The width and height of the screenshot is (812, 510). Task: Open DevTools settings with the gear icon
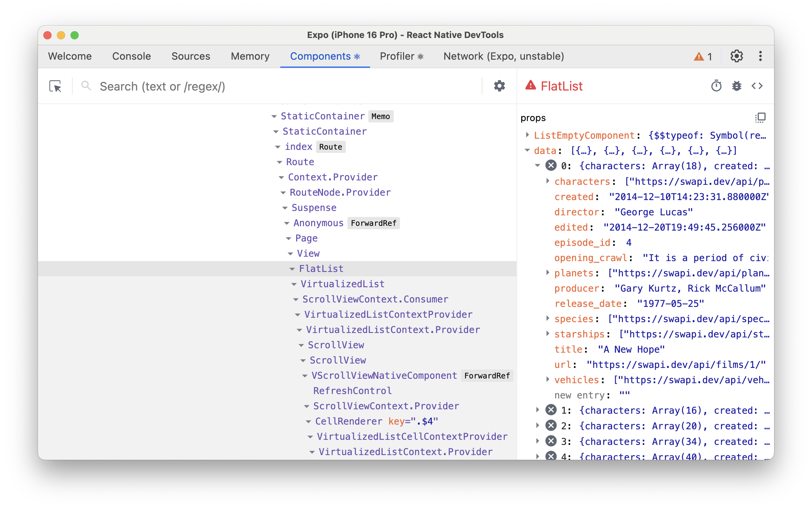pos(737,56)
